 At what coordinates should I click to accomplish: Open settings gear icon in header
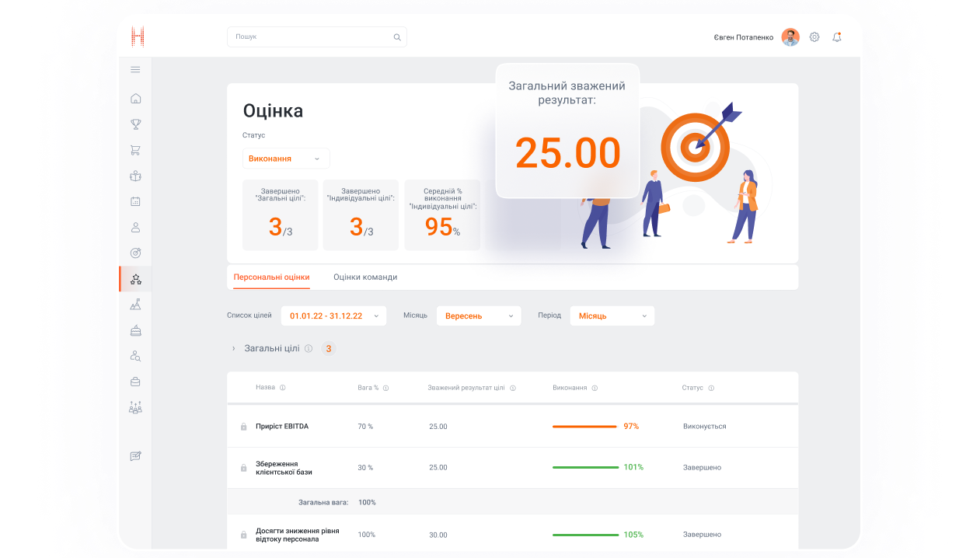[814, 37]
